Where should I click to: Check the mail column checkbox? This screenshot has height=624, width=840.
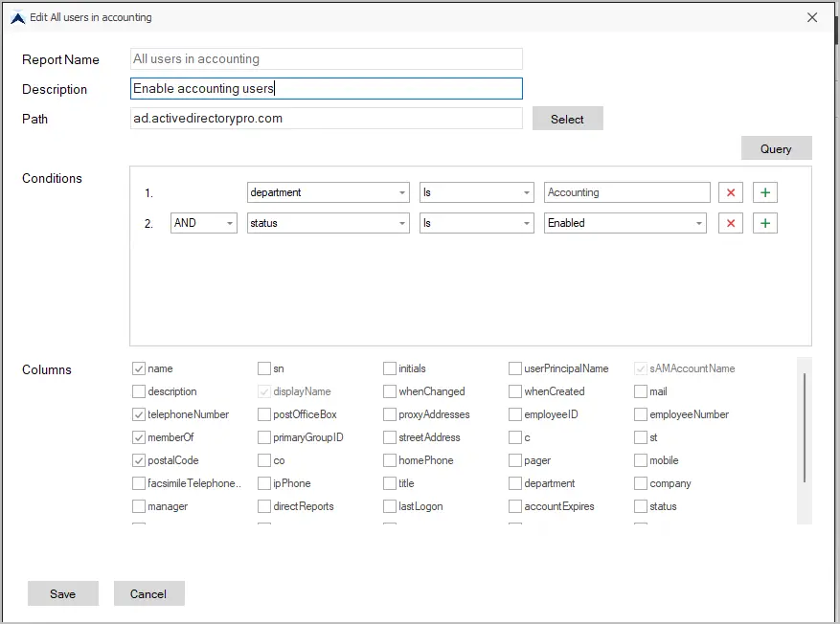(x=640, y=391)
